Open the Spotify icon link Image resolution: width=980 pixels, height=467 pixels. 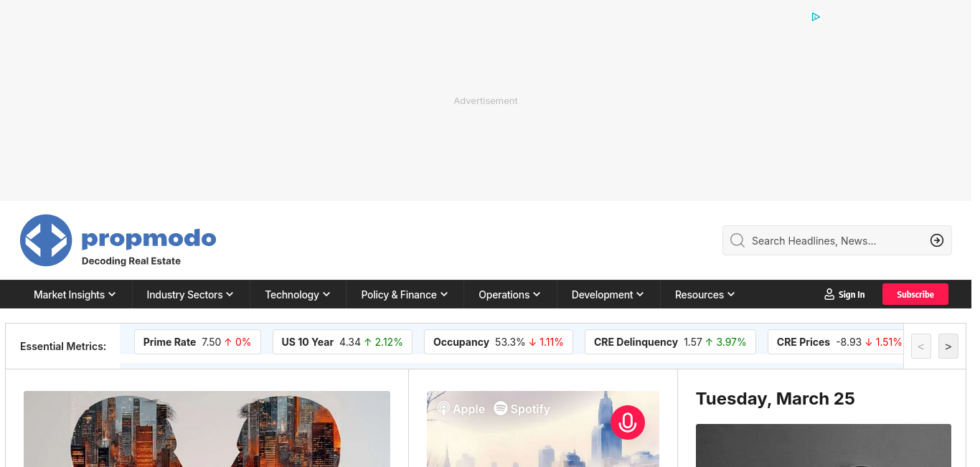pyautogui.click(x=501, y=409)
